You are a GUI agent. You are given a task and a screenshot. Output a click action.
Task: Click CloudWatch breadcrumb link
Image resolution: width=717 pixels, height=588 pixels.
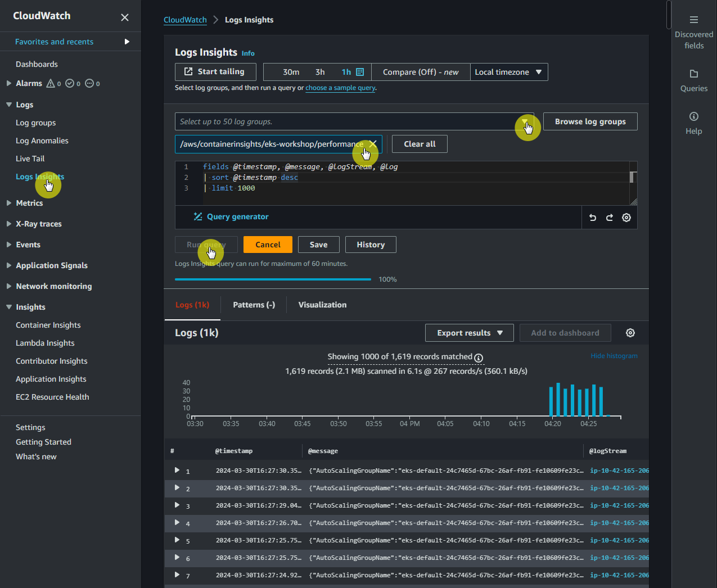(185, 20)
